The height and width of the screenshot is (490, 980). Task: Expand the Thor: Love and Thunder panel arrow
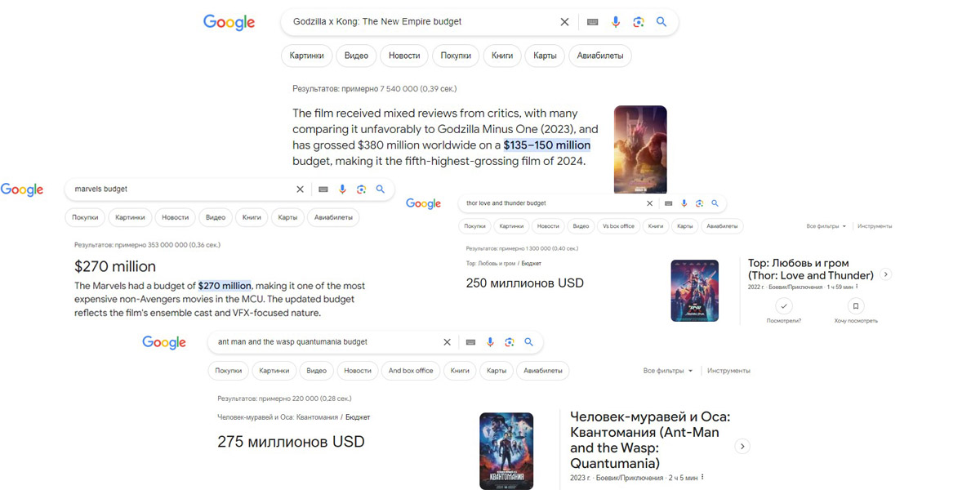pos(886,274)
